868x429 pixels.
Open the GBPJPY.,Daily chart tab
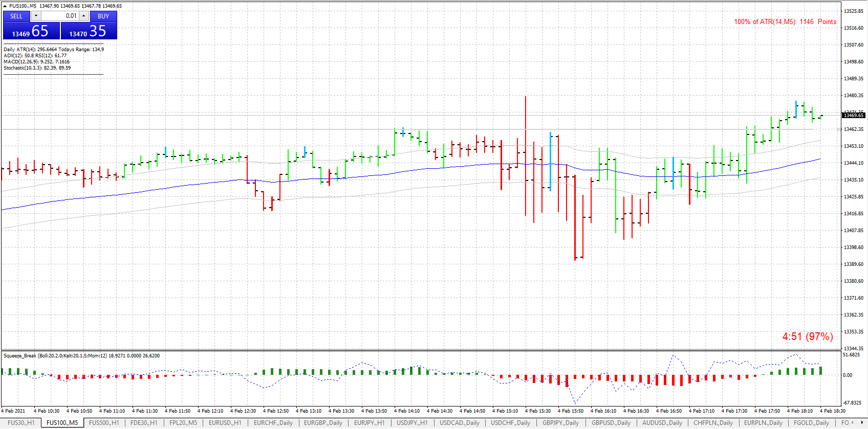561,423
